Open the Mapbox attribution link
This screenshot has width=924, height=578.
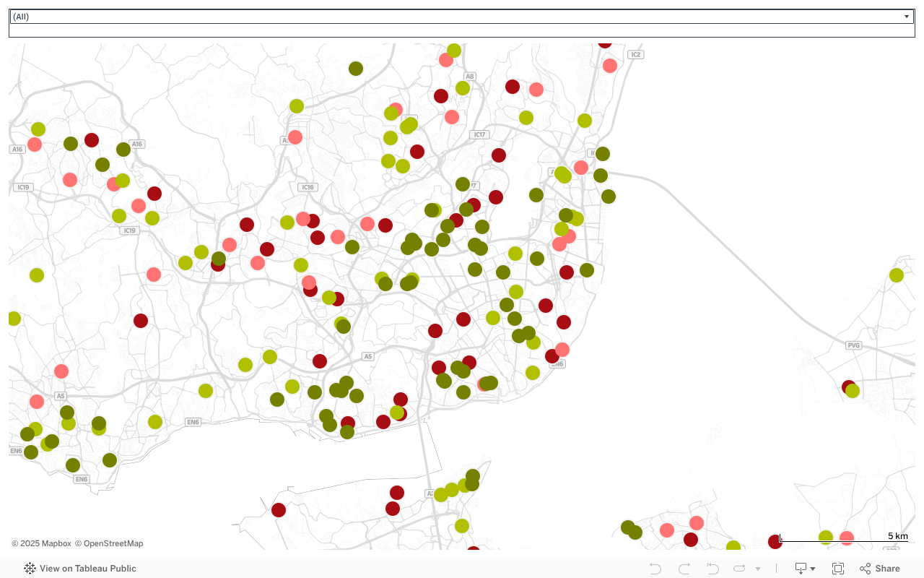pyautogui.click(x=41, y=543)
